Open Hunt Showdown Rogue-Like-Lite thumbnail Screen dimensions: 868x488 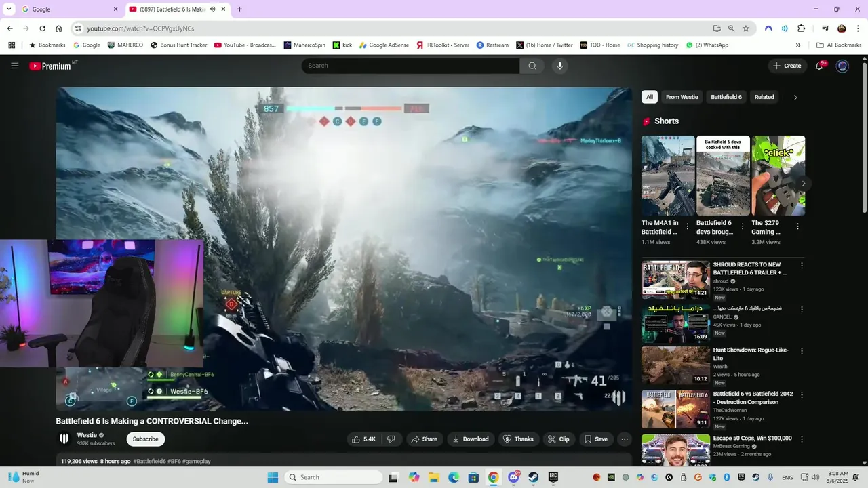(x=675, y=365)
